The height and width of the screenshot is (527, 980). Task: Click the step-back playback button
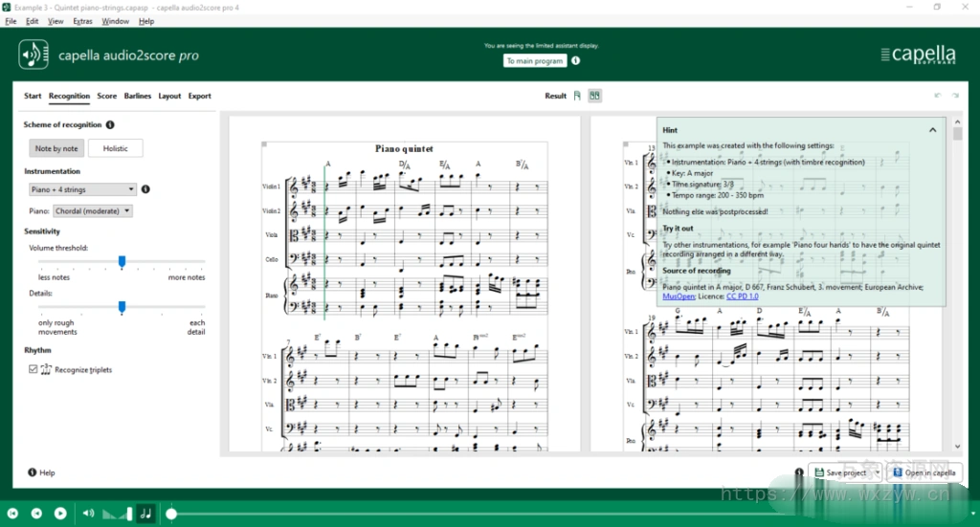tap(36, 514)
